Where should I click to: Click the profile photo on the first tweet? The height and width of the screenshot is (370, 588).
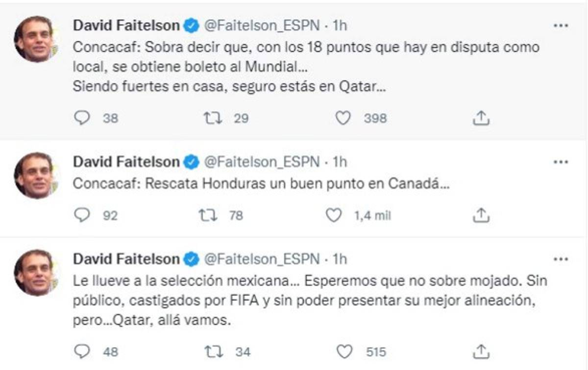35,39
